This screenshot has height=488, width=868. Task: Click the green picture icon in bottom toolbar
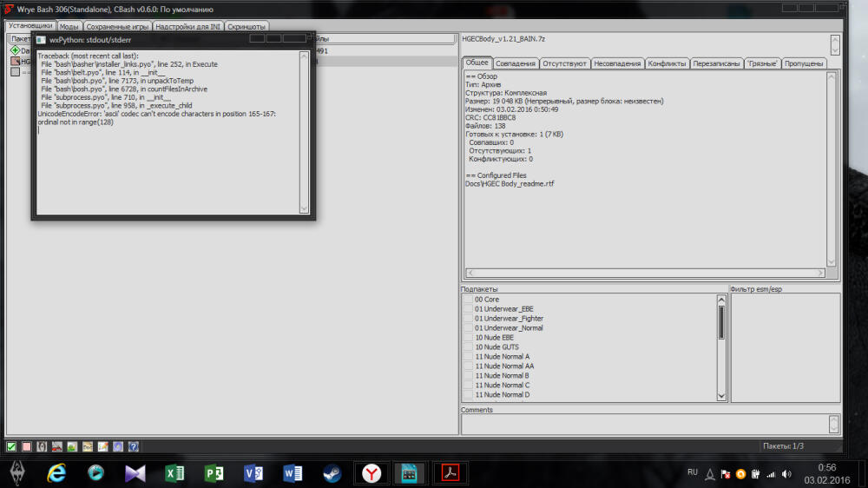click(72, 446)
